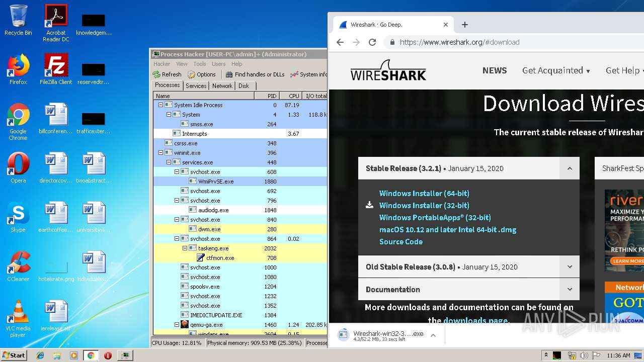The image size is (644, 362).
Task: Open billconferen Word document on desktop
Action: tap(56, 119)
